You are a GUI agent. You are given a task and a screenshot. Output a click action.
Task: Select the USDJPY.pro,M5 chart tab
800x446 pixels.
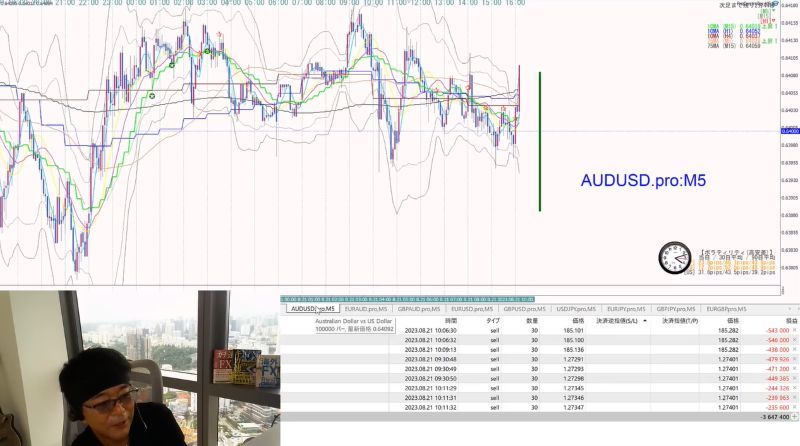click(x=576, y=309)
